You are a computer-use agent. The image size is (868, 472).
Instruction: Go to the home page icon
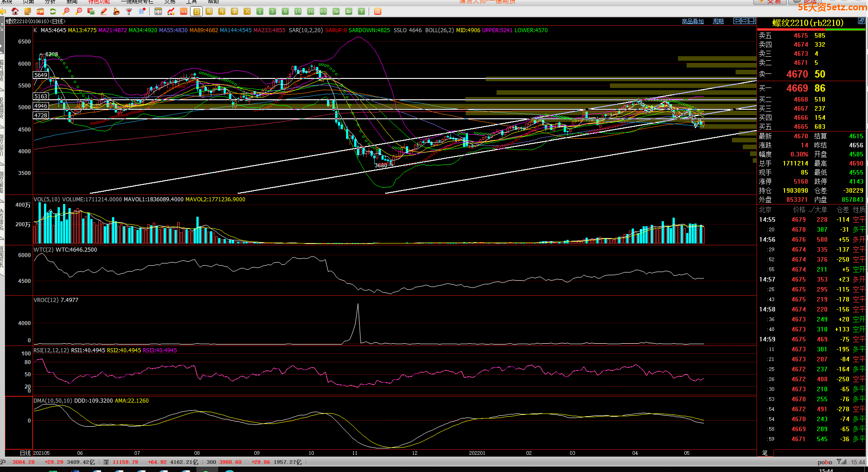click(x=15, y=11)
